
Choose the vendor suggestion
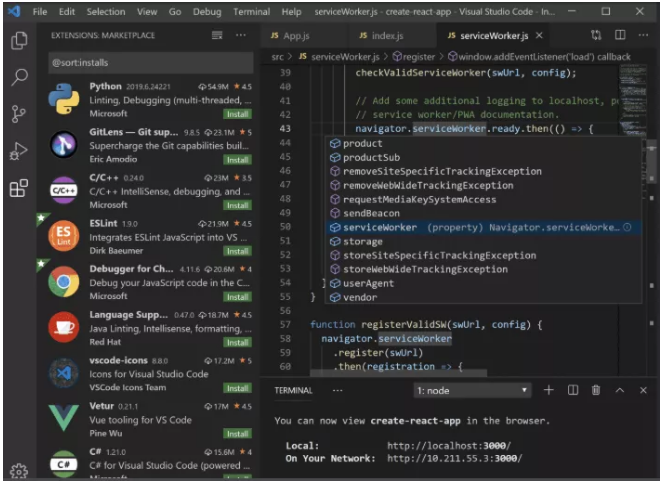coord(483,298)
